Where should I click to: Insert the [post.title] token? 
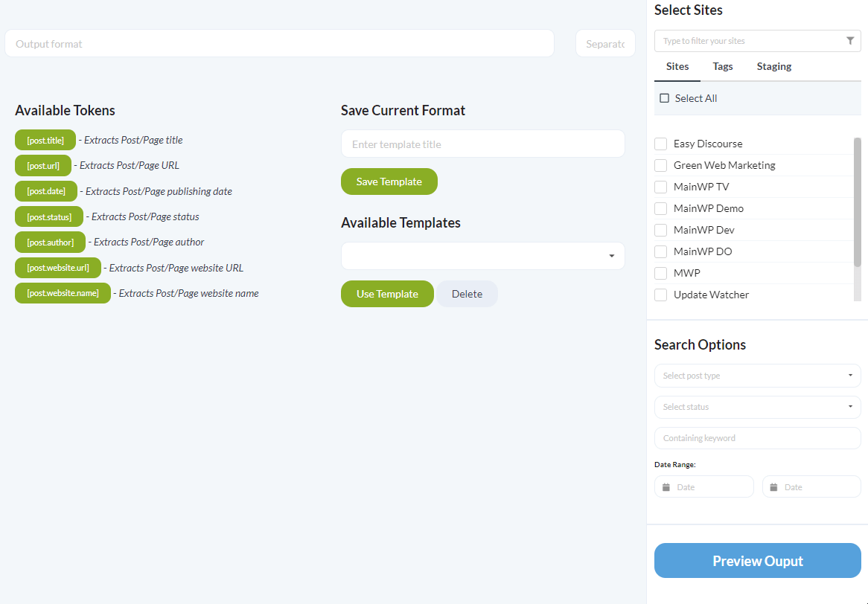(45, 140)
